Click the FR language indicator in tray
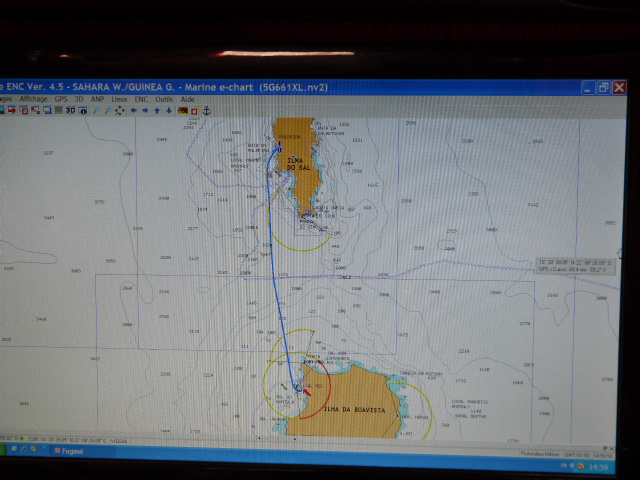The height and width of the screenshot is (480, 640). (x=564, y=465)
